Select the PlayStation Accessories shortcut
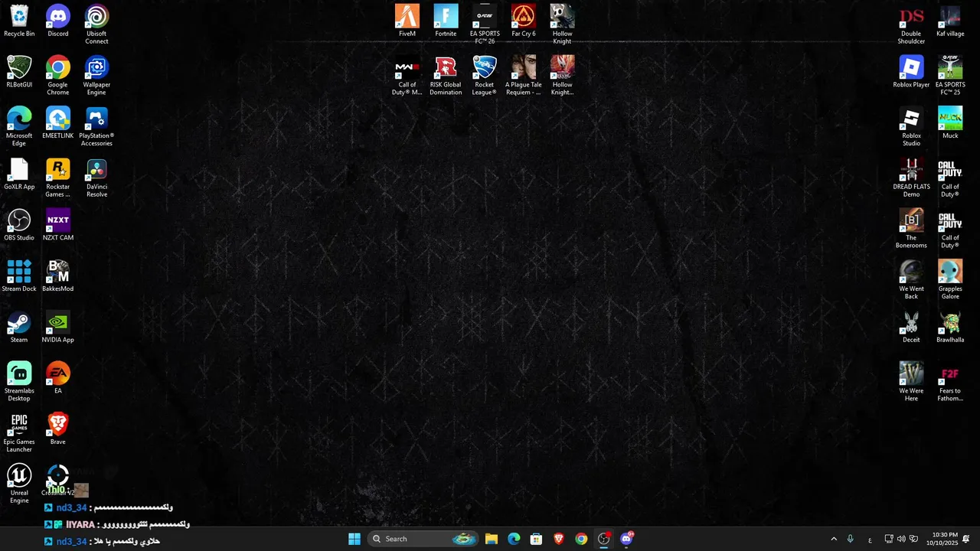This screenshot has width=980, height=551. coord(96,127)
